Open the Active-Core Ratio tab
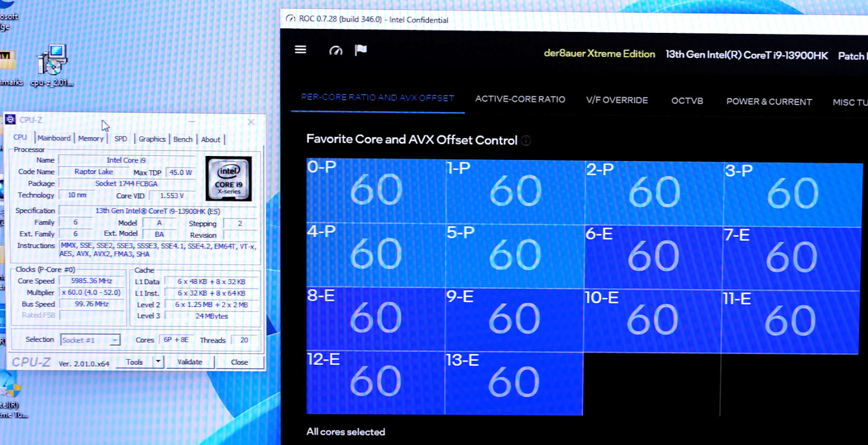 click(520, 99)
